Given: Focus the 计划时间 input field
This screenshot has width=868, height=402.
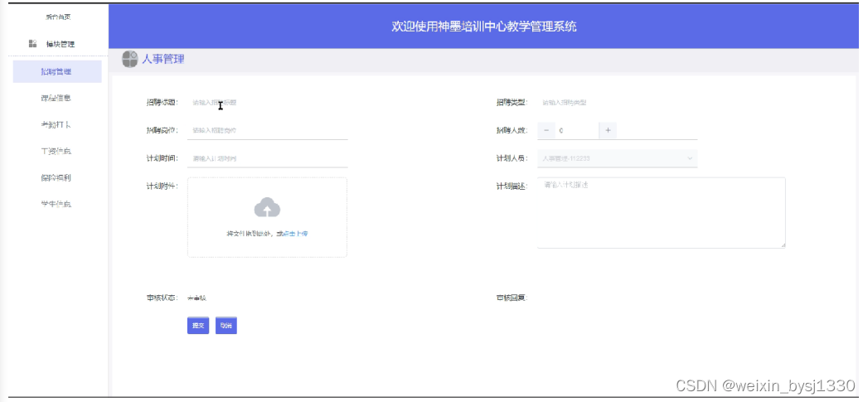Looking at the screenshot, I should (268, 158).
